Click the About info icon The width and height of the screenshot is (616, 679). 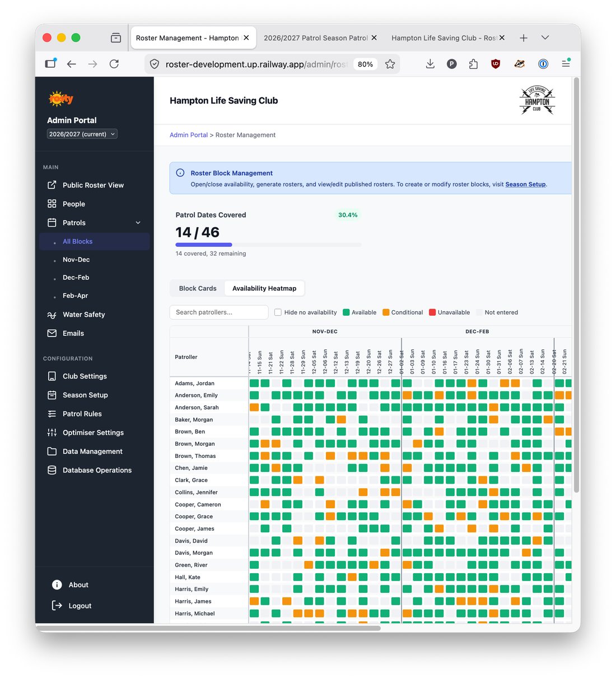tap(57, 585)
